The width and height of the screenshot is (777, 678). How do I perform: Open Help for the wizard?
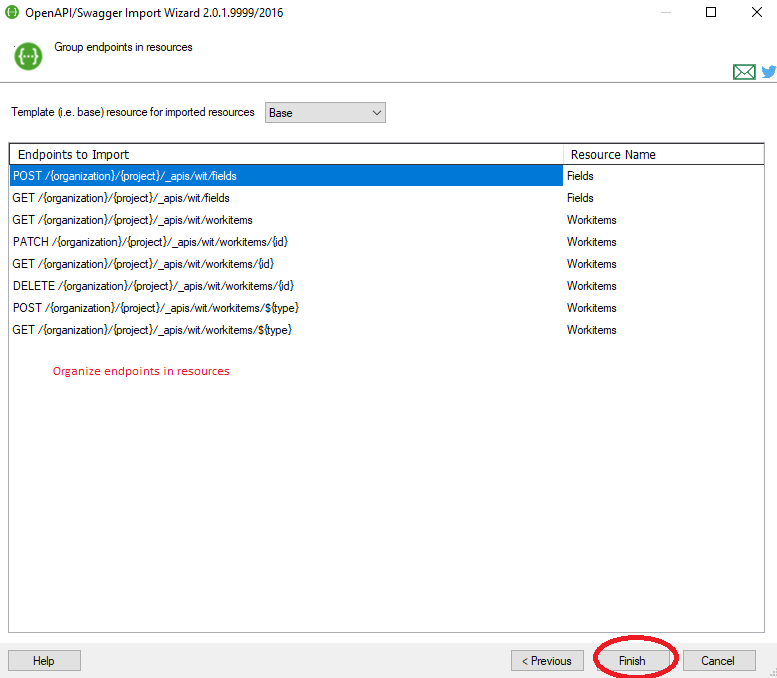pos(44,661)
